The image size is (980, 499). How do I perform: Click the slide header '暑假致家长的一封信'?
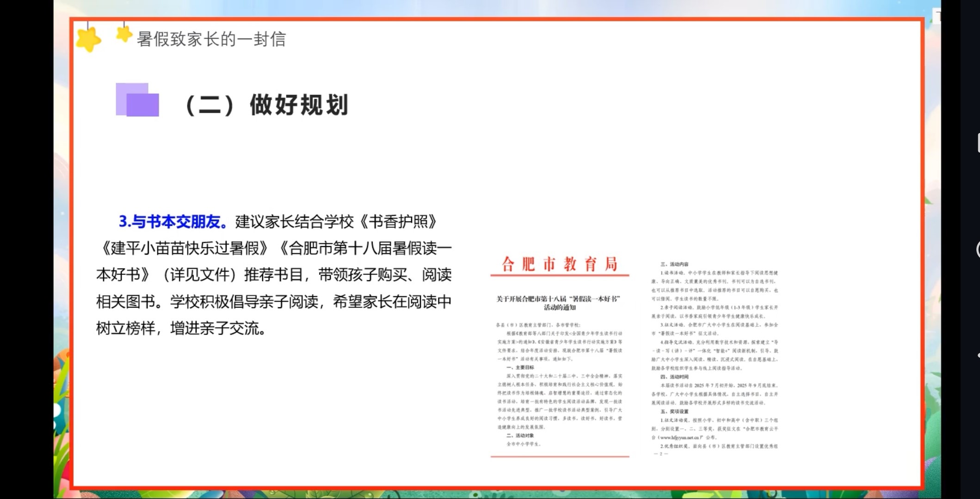click(x=211, y=39)
